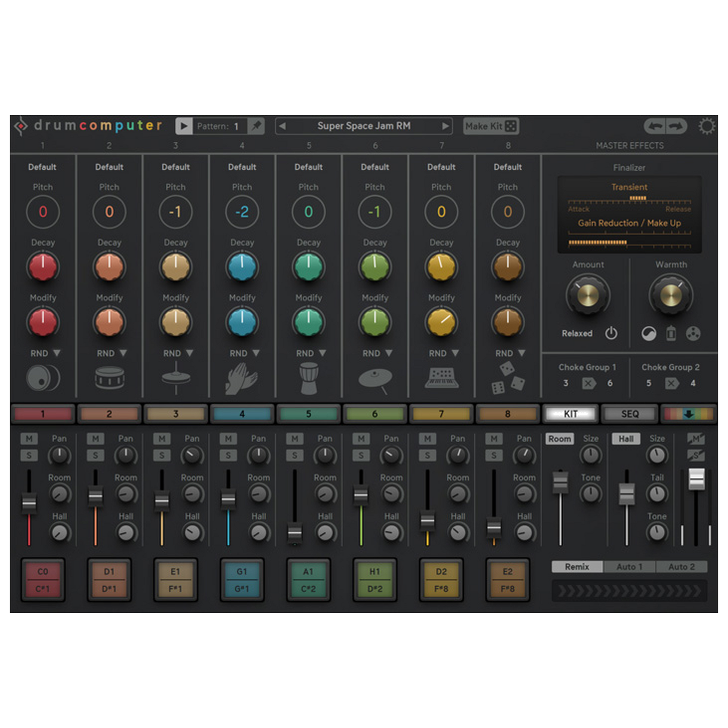Click the Finalizer Amount knob
Viewport: 728px width, 728px height.
588,295
